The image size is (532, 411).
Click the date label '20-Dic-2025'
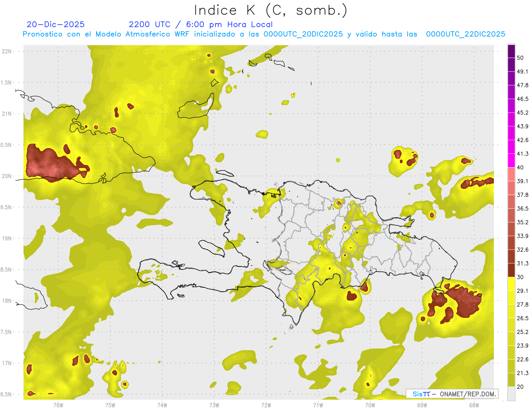[55, 24]
